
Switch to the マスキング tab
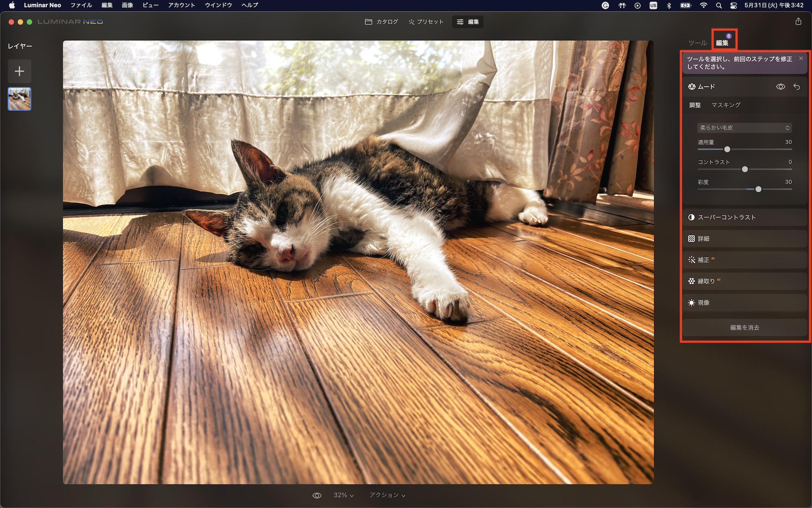(x=726, y=105)
